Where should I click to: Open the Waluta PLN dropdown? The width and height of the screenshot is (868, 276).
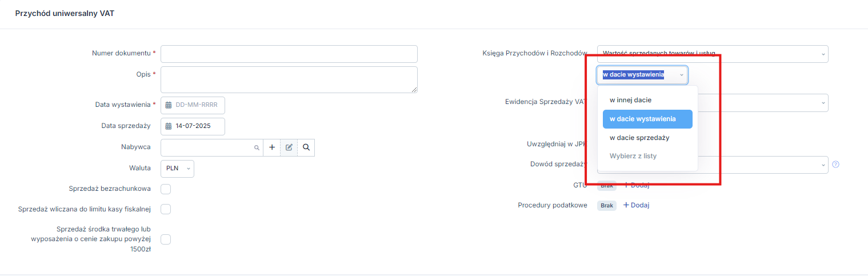coord(178,169)
